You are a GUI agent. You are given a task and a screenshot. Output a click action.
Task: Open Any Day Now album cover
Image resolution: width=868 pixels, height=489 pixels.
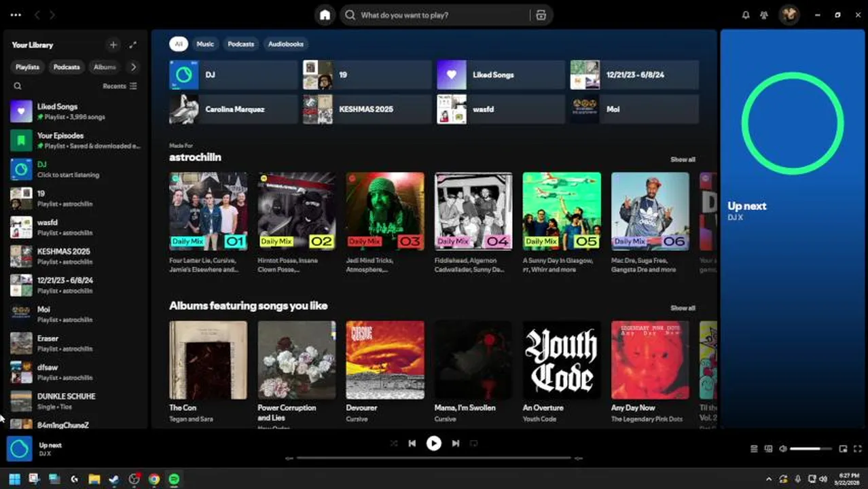pyautogui.click(x=650, y=360)
